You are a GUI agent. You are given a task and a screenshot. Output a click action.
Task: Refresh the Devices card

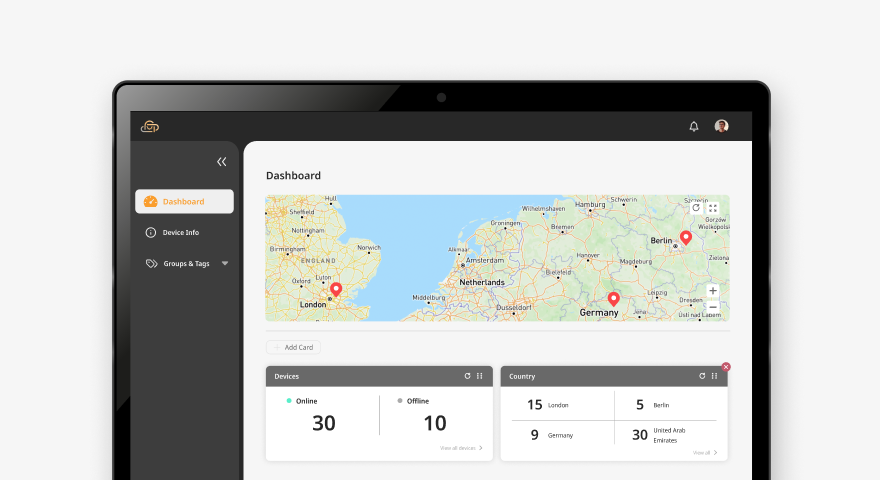click(467, 376)
